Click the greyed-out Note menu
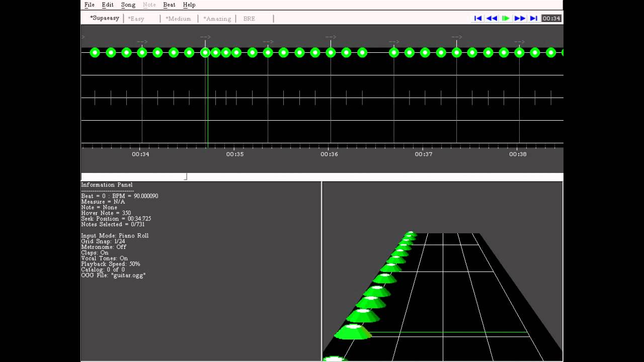The image size is (644, 362). [x=149, y=5]
